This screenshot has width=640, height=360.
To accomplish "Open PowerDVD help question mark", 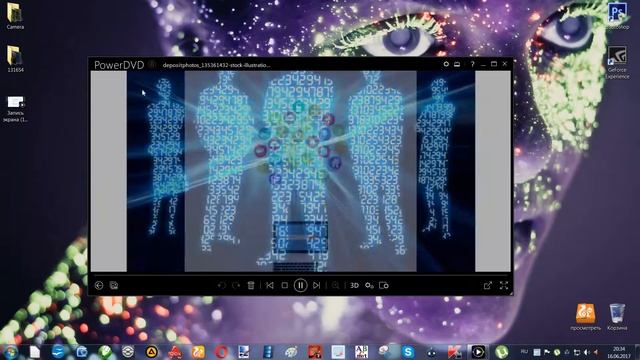I will pyautogui.click(x=472, y=64).
